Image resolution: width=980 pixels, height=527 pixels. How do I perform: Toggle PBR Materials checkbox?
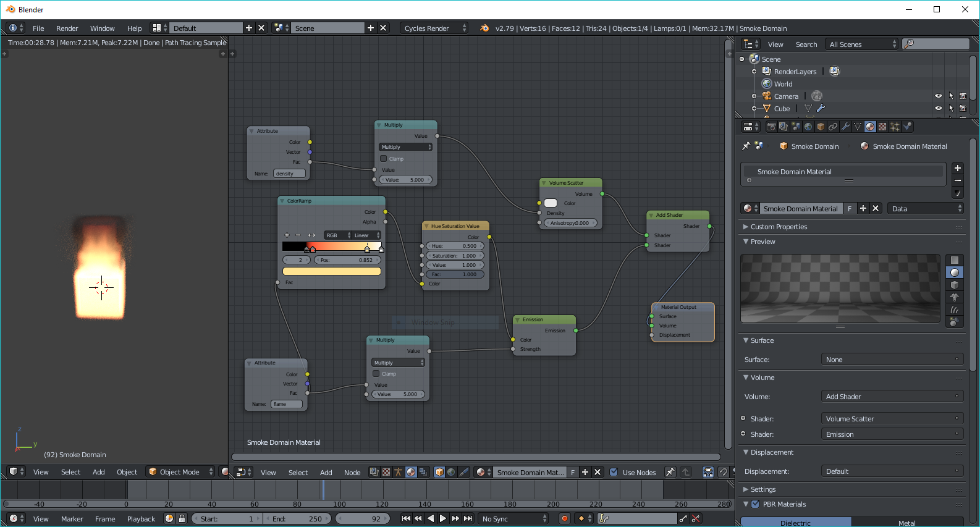(x=755, y=504)
